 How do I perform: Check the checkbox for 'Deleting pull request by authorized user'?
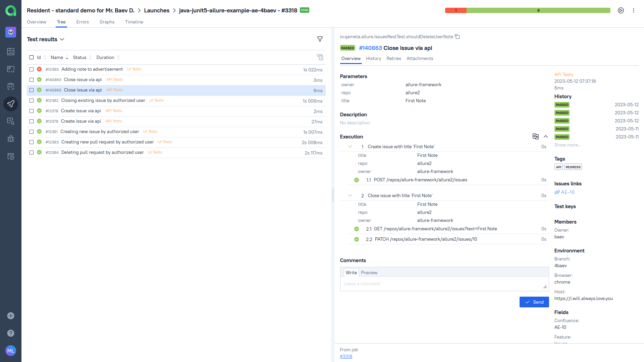pos(32,153)
